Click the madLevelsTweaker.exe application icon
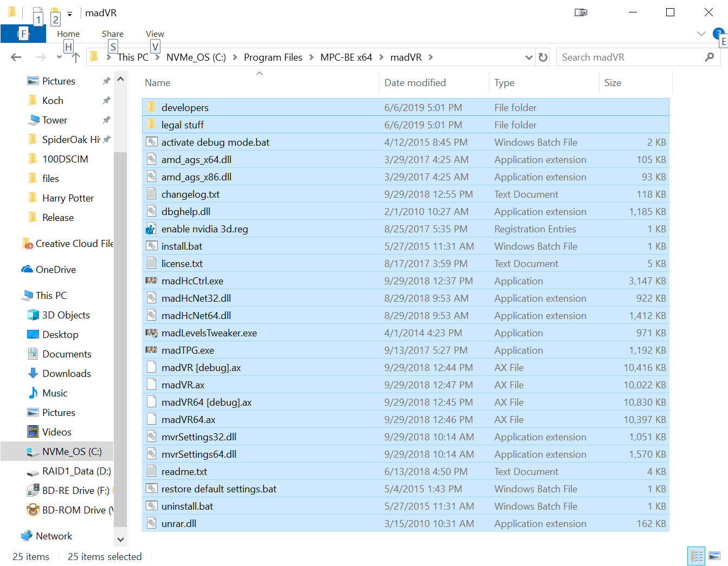Viewport: 728px width, 566px height. (x=151, y=333)
